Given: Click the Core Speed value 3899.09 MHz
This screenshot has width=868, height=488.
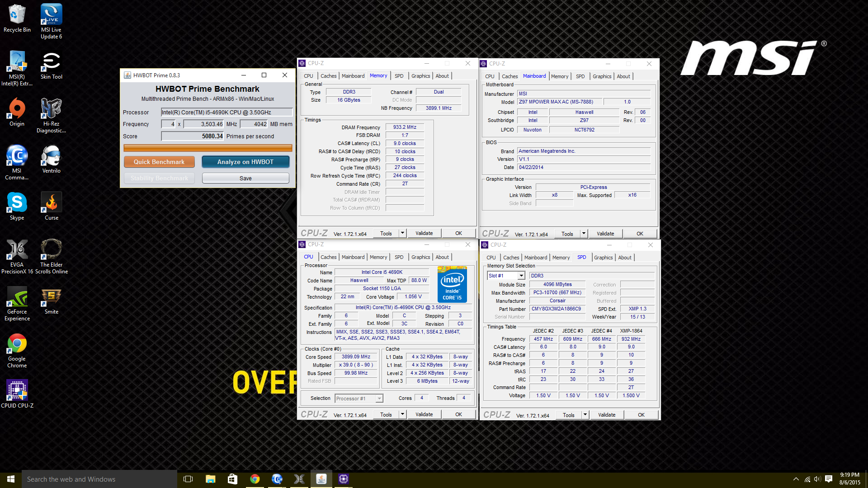Looking at the screenshot, I should pos(356,357).
